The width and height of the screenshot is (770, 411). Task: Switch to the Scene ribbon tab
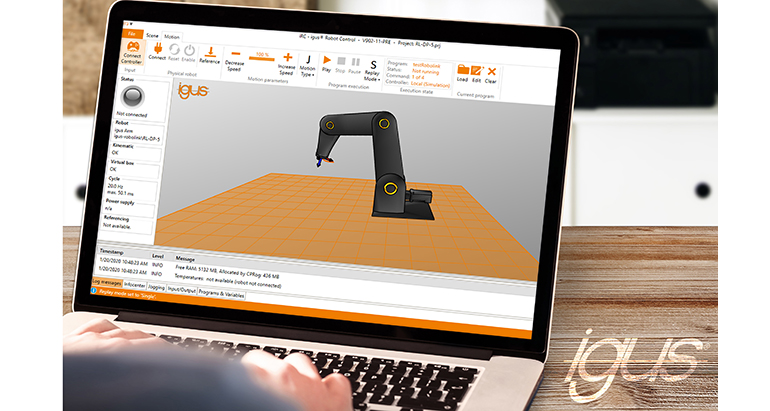tap(152, 35)
